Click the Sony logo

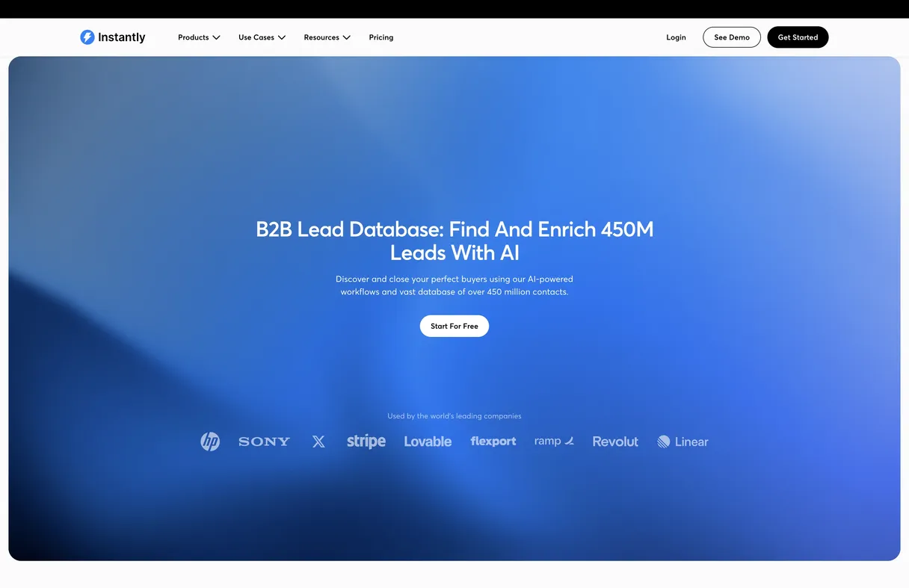[264, 442]
